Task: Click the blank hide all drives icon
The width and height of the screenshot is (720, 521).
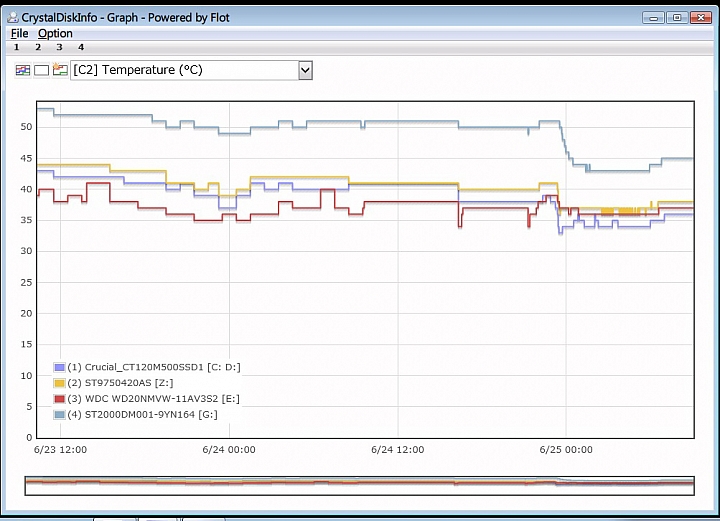Action: pyautogui.click(x=41, y=70)
